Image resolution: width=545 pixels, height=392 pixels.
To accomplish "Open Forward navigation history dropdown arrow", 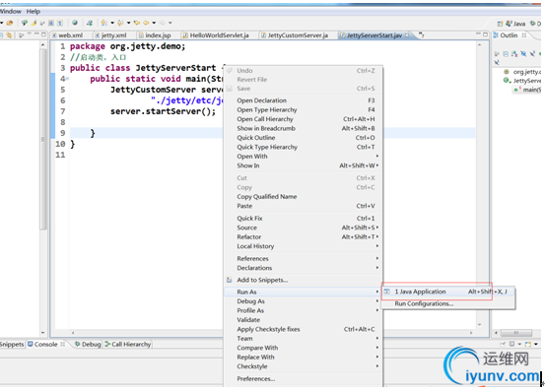I will pyautogui.click(x=170, y=23).
